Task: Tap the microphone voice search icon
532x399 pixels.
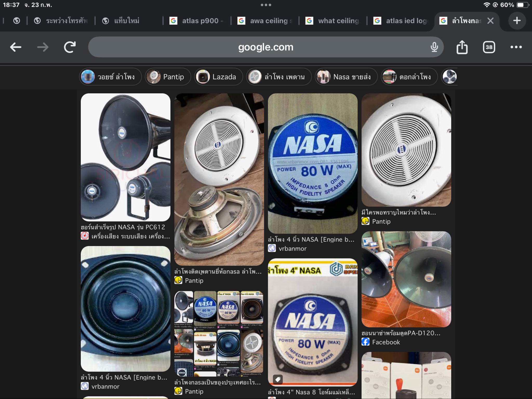Action: [x=434, y=47]
